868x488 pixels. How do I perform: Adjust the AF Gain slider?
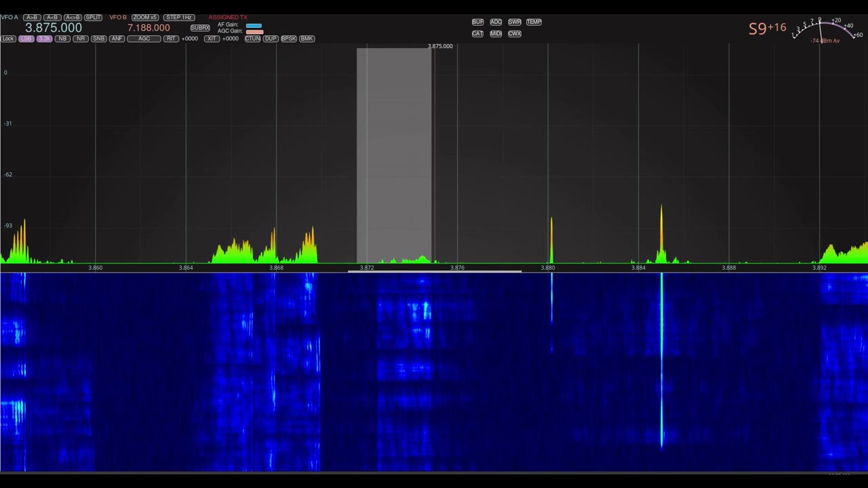pyautogui.click(x=254, y=25)
